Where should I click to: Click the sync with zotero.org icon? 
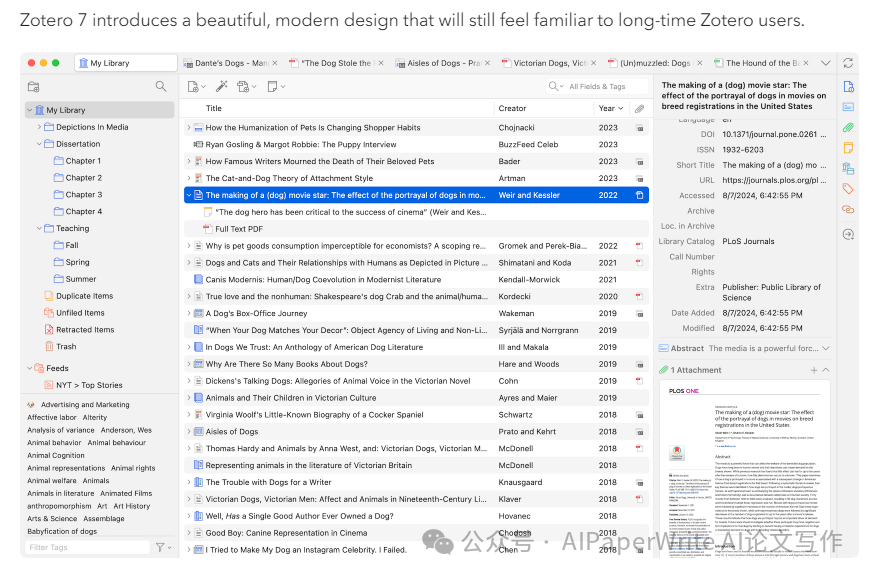click(x=848, y=63)
